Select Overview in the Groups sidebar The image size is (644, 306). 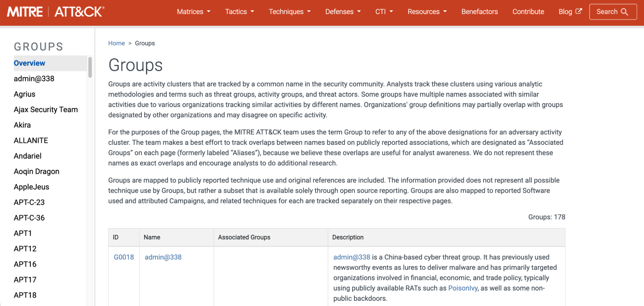[50, 63]
